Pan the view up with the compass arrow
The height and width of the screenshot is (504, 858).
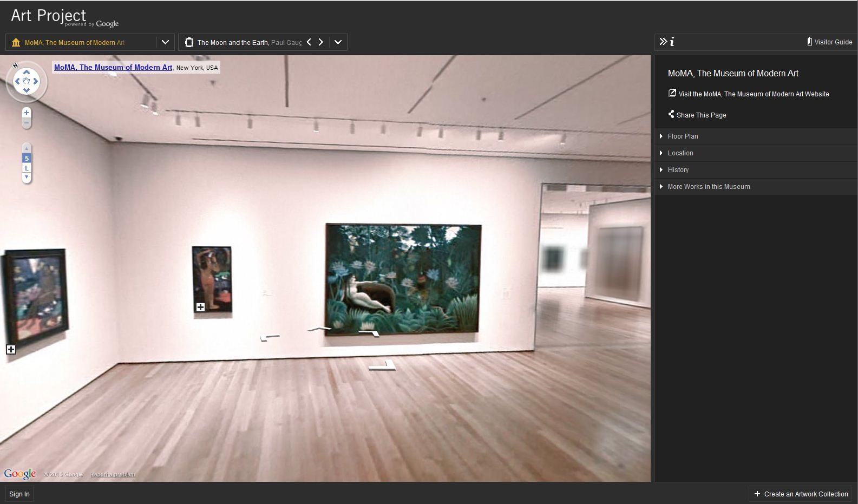(26, 72)
